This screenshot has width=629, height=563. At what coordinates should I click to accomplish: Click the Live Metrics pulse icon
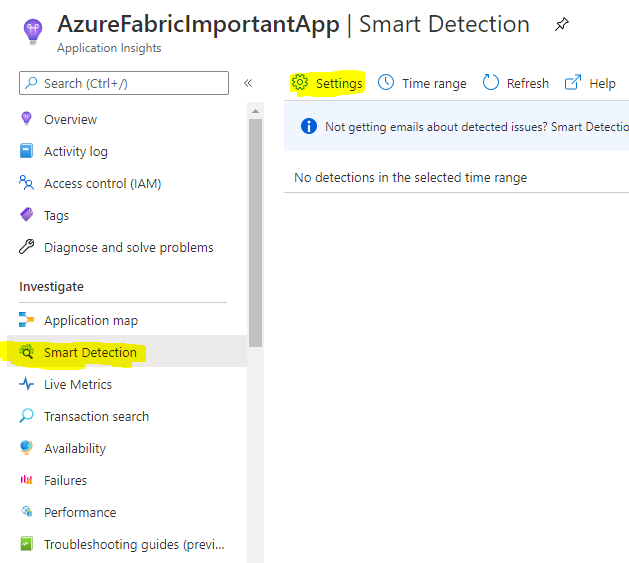pos(26,384)
